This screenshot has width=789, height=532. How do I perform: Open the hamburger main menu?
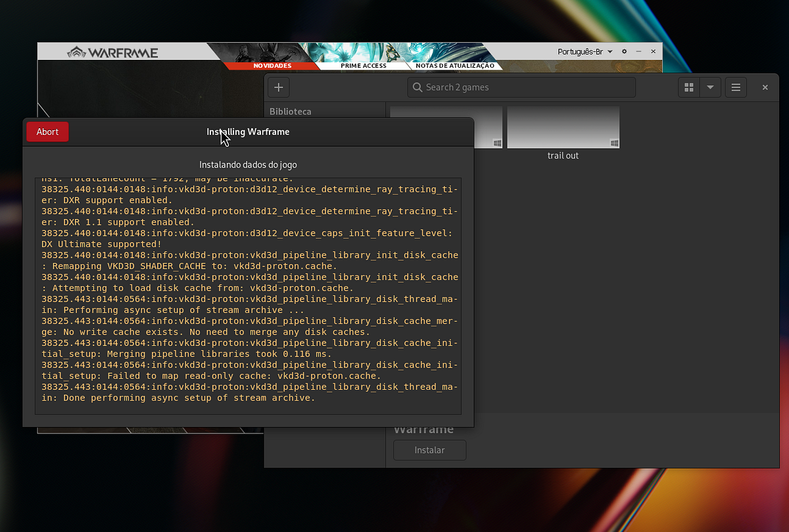(736, 87)
